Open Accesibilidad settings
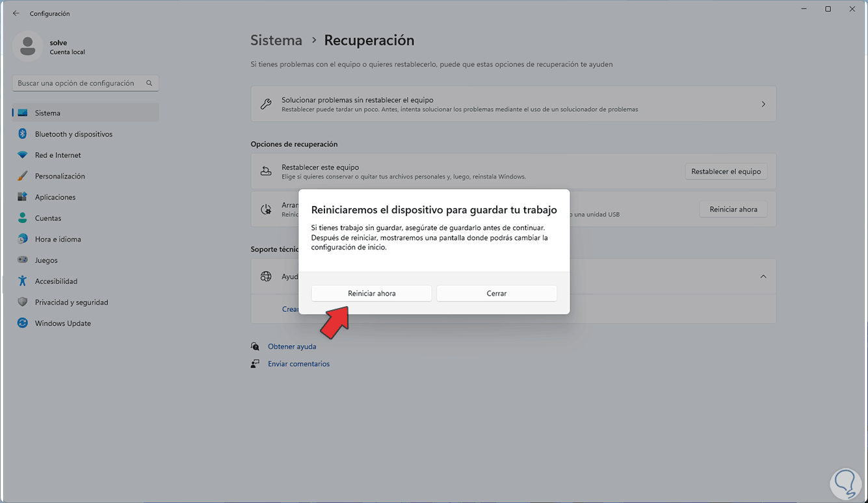 (85, 281)
